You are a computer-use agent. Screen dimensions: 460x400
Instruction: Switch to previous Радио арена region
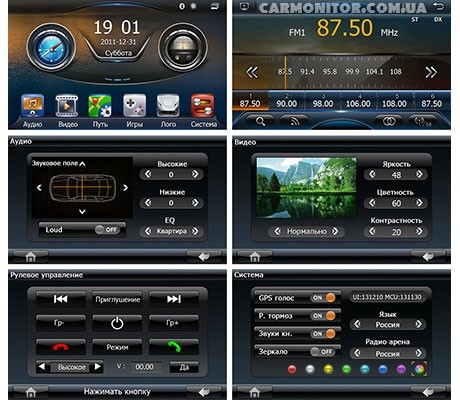(x=357, y=353)
